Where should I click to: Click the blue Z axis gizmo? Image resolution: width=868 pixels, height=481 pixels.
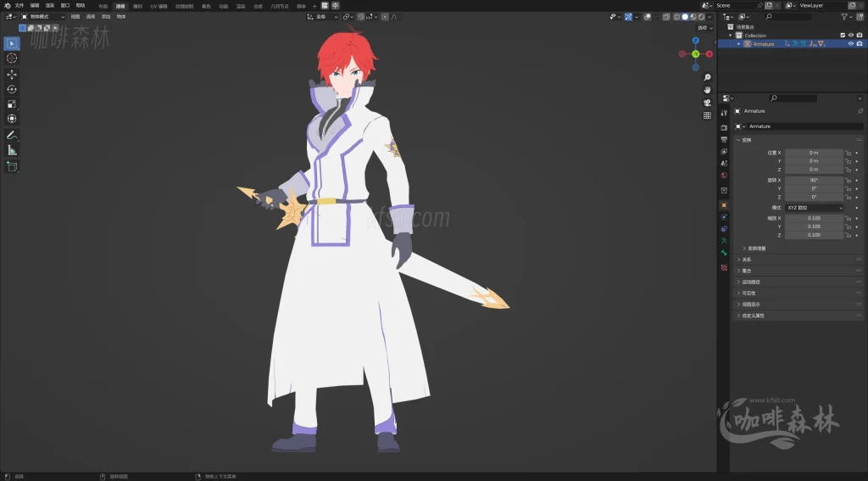point(696,41)
